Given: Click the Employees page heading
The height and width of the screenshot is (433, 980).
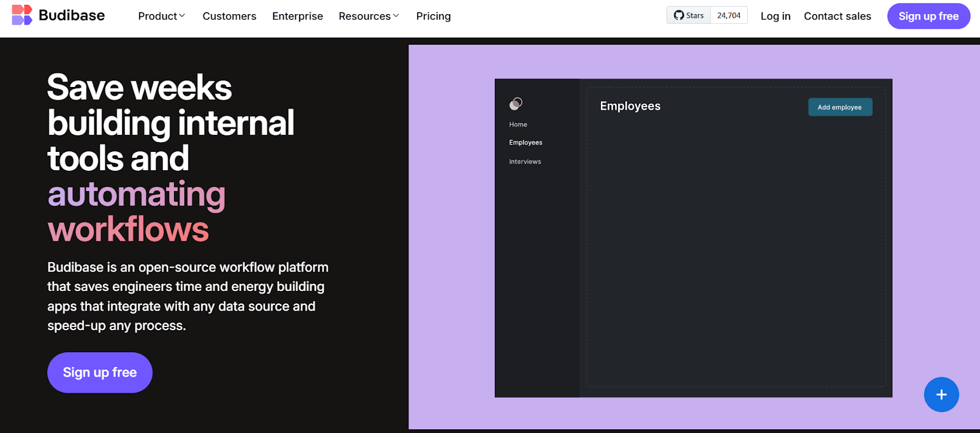Looking at the screenshot, I should [x=630, y=106].
